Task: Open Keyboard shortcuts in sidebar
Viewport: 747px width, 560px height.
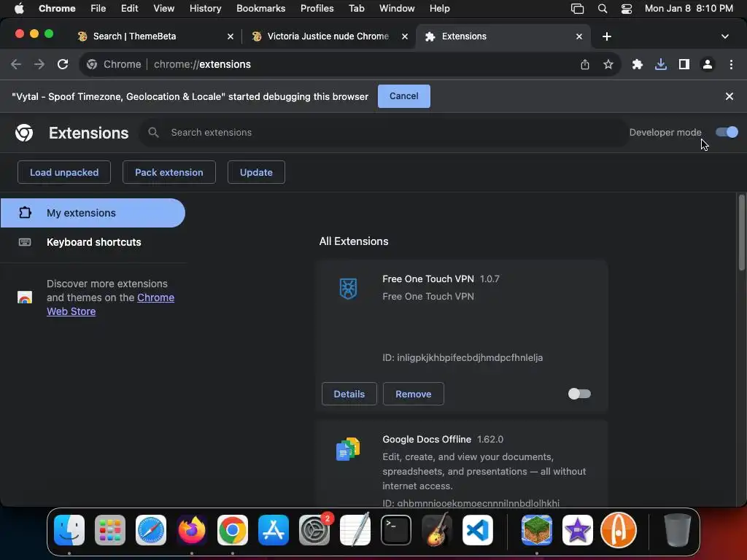Action: [93, 242]
